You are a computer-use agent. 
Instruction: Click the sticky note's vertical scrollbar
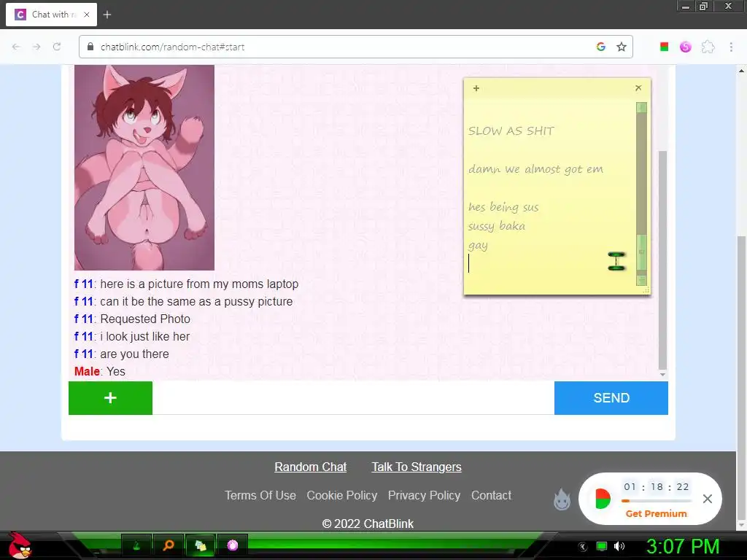click(x=642, y=194)
